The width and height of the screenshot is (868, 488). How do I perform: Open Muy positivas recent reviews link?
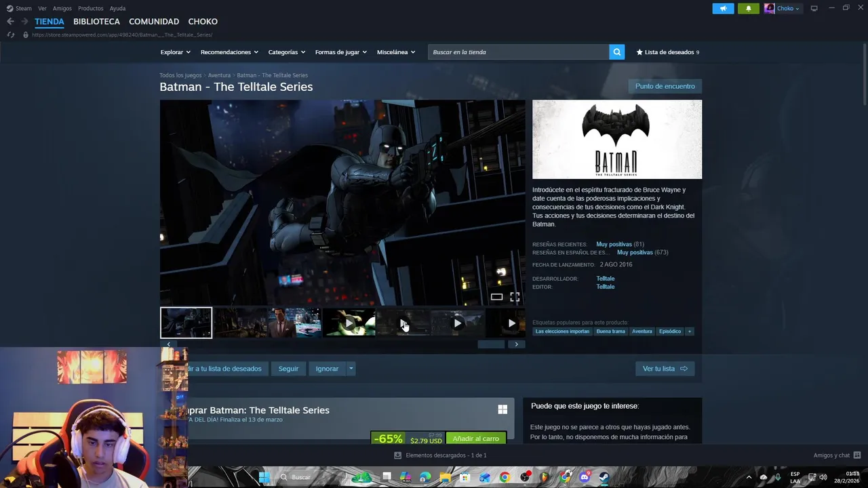[x=614, y=244]
